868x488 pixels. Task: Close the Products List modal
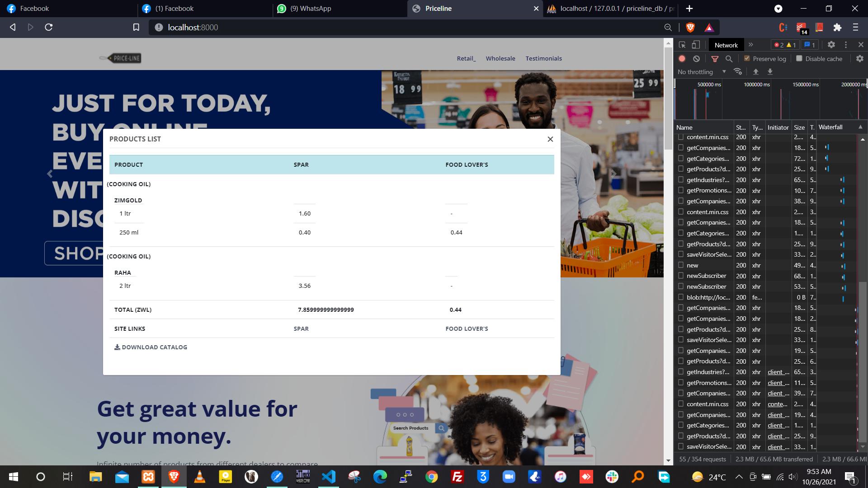pos(550,139)
